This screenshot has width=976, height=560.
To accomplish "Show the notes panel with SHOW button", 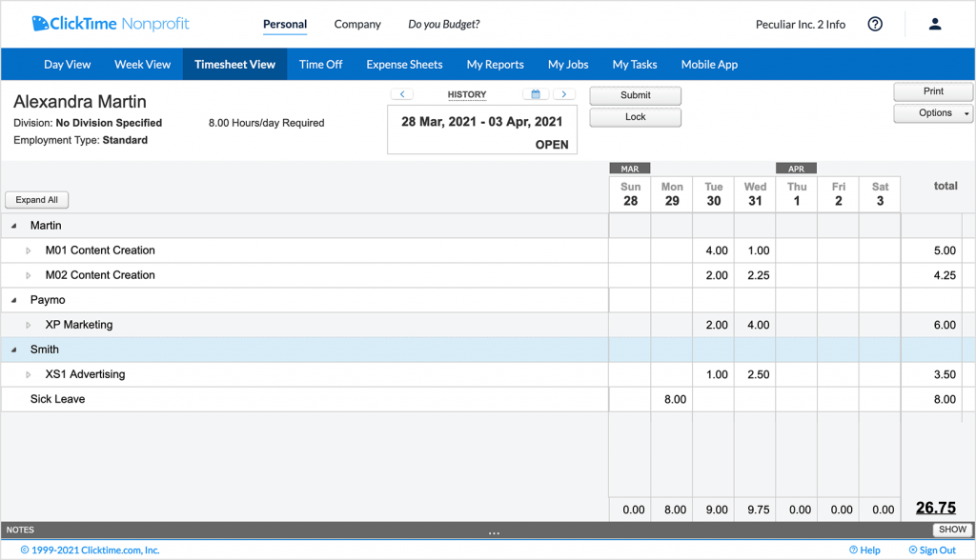I will 951,529.
